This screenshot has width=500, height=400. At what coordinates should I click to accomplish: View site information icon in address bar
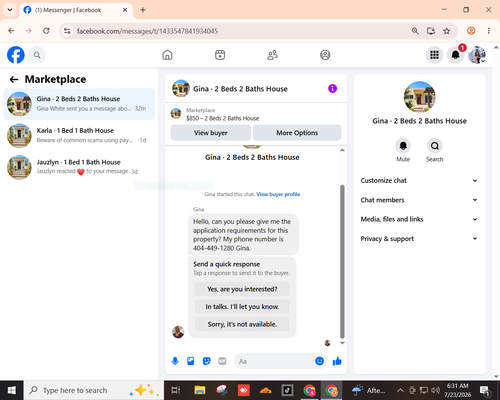[x=67, y=31]
